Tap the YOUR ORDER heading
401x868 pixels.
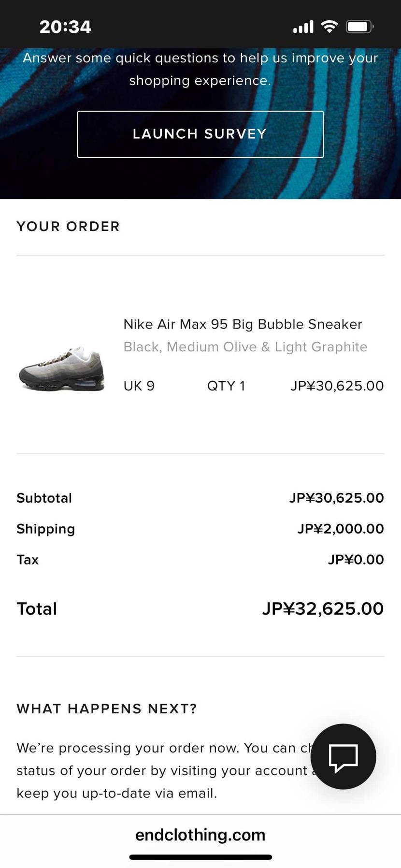68,227
